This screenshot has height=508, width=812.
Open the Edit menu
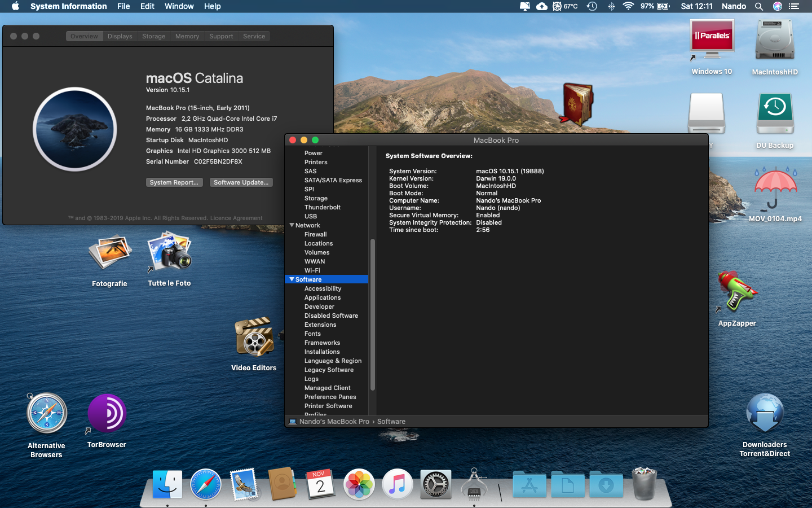point(147,6)
